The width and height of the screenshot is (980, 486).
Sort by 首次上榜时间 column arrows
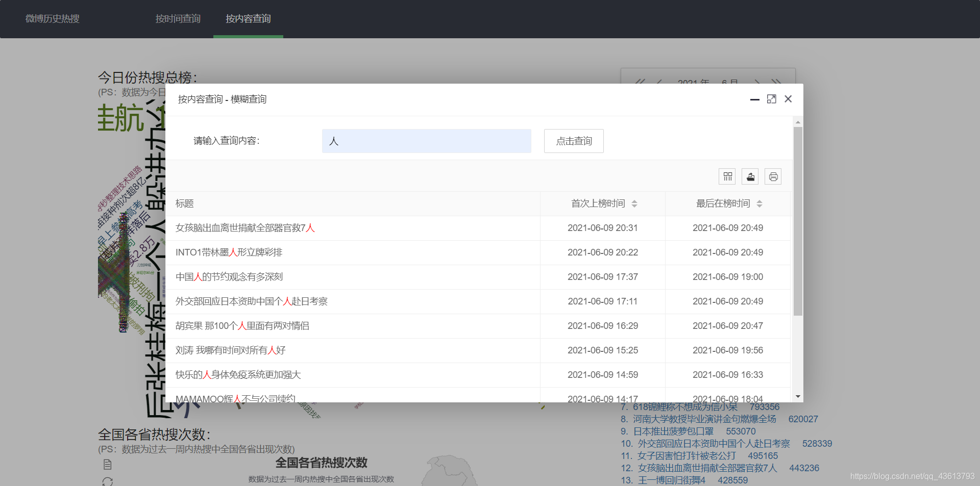point(634,203)
